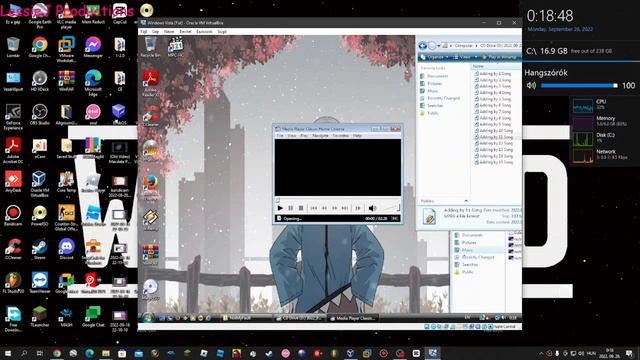The image size is (640, 360).
Task: Open TLauncher desktop shortcut
Action: pyautogui.click(x=40, y=316)
